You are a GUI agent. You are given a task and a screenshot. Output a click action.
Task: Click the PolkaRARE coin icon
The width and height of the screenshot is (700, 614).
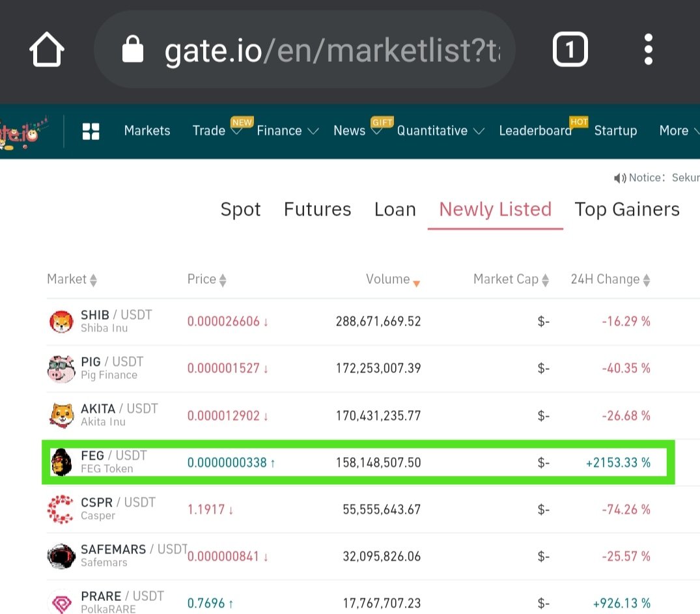point(62,604)
